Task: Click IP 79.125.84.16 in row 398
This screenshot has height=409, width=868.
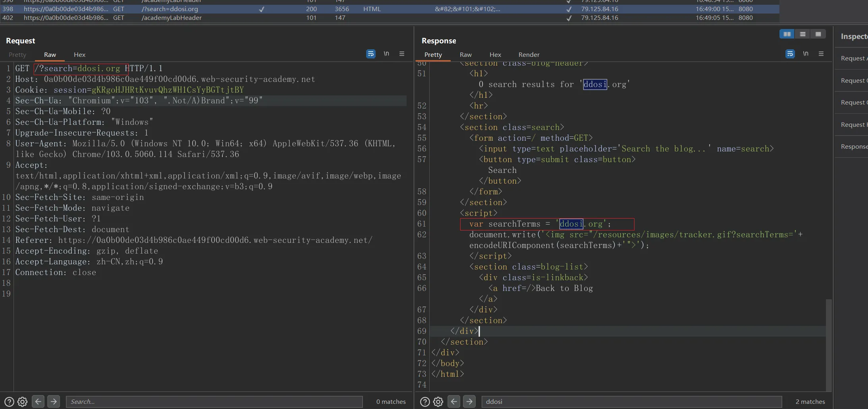Action: coord(600,9)
